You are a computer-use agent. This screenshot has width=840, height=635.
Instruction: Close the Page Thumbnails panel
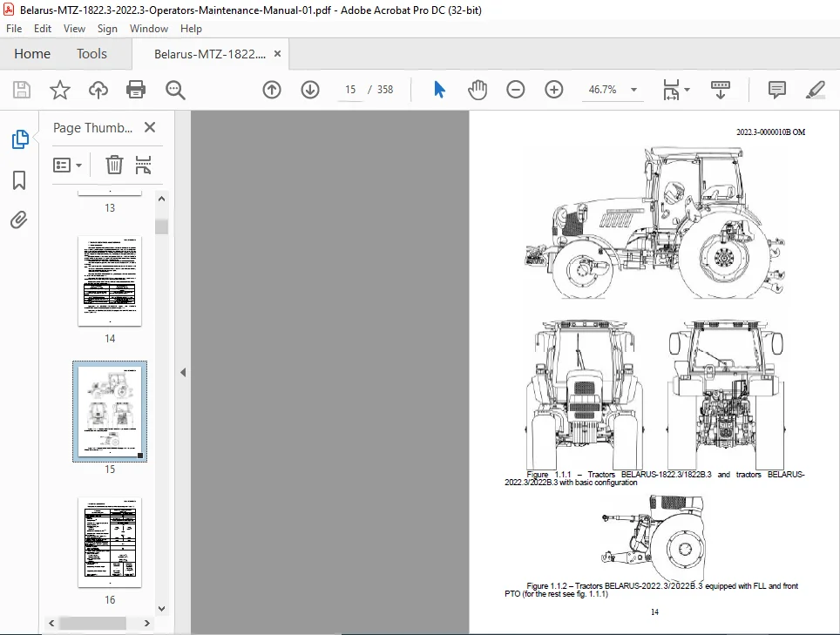pos(150,127)
